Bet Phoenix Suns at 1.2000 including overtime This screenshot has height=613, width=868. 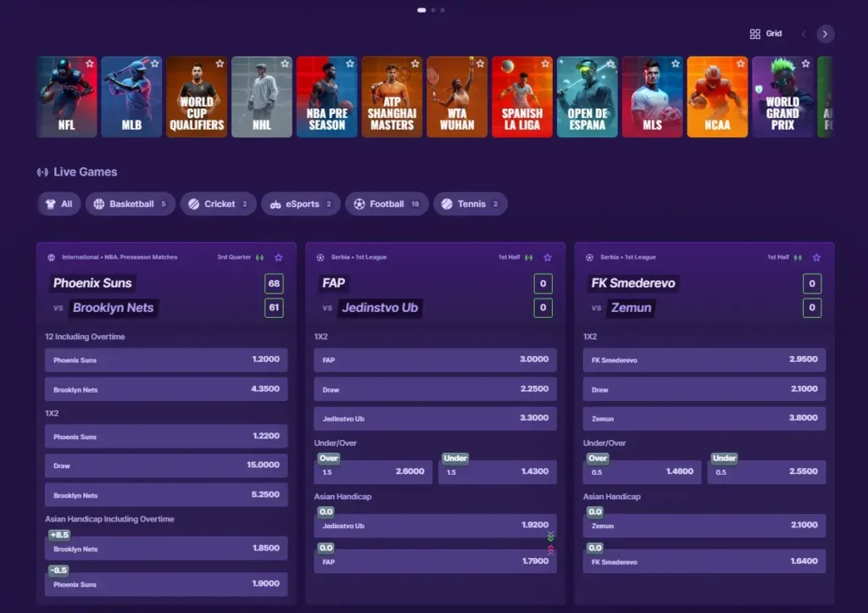166,360
